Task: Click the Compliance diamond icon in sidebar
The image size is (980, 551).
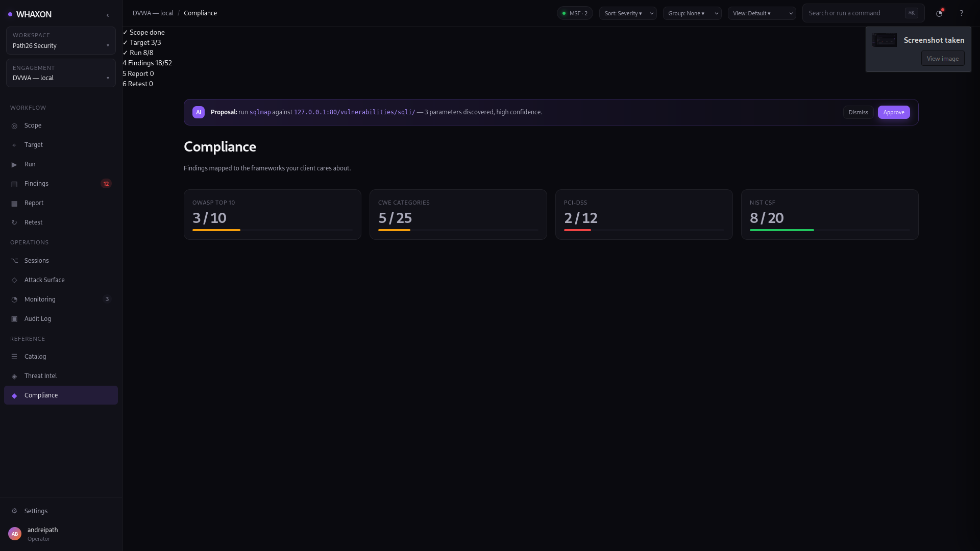Action: point(14,396)
